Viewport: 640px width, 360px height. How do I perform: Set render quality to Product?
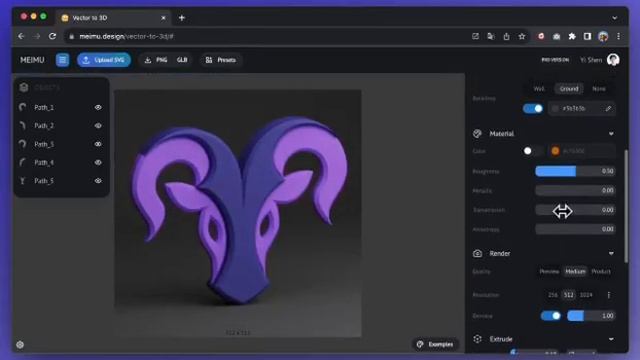(x=601, y=271)
